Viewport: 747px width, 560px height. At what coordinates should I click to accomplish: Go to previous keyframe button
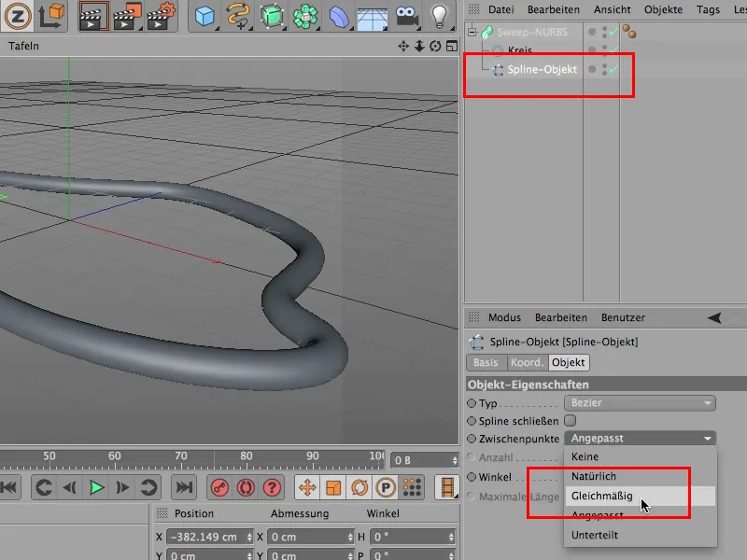click(x=44, y=487)
